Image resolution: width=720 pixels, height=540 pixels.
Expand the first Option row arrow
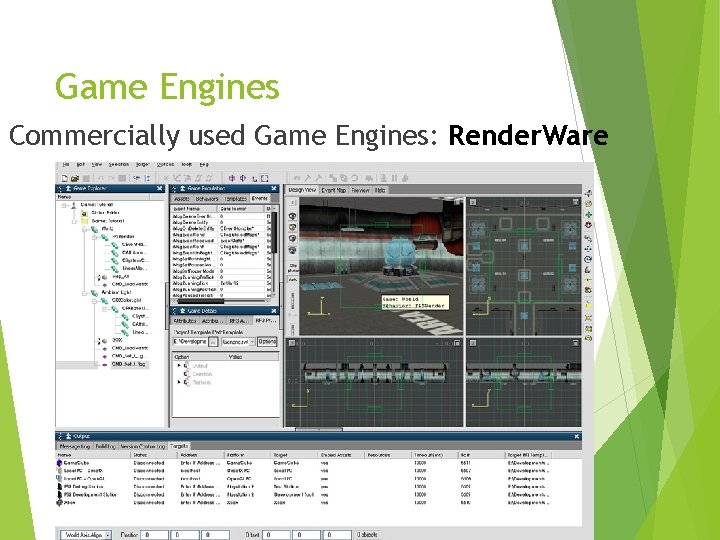(x=179, y=366)
